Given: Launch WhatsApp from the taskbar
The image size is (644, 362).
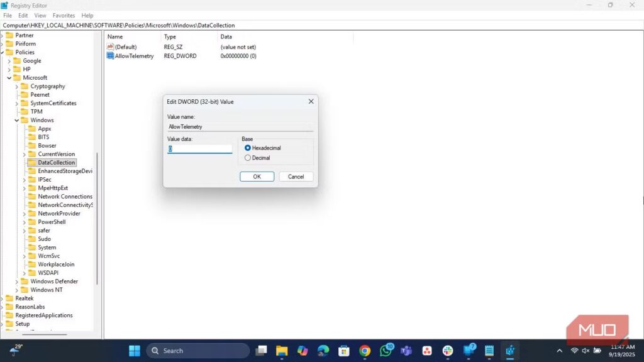Looking at the screenshot, I should point(385,350).
